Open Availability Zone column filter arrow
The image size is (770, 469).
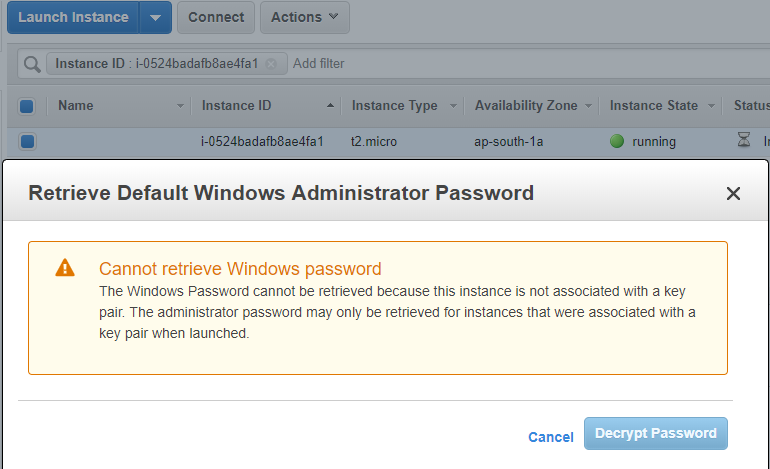click(x=588, y=106)
